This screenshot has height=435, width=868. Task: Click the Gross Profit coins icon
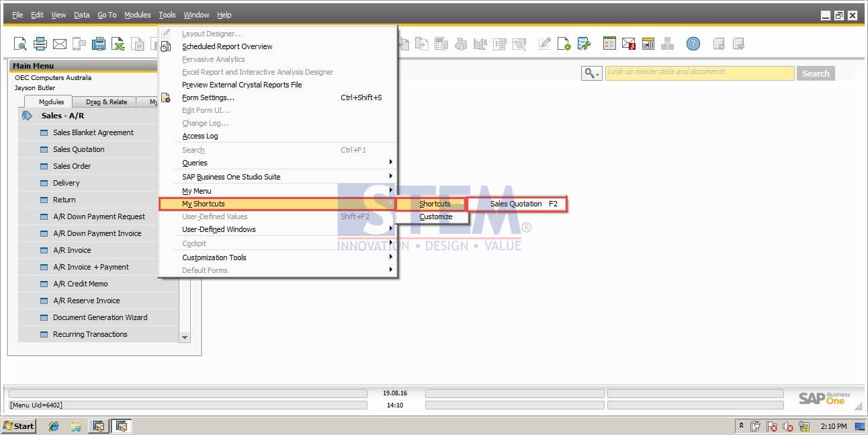coord(461,44)
